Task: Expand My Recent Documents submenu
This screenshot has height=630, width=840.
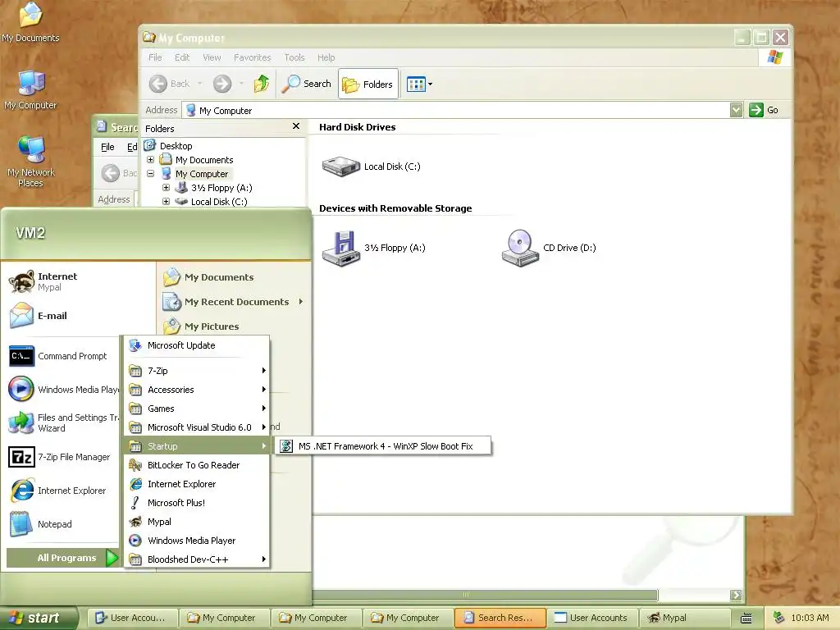Action: (x=233, y=302)
